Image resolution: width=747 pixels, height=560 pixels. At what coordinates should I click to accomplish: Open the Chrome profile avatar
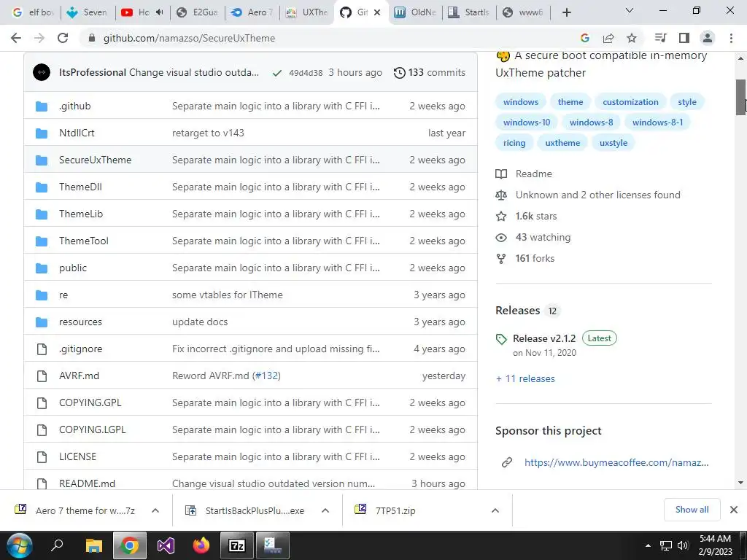click(x=708, y=38)
